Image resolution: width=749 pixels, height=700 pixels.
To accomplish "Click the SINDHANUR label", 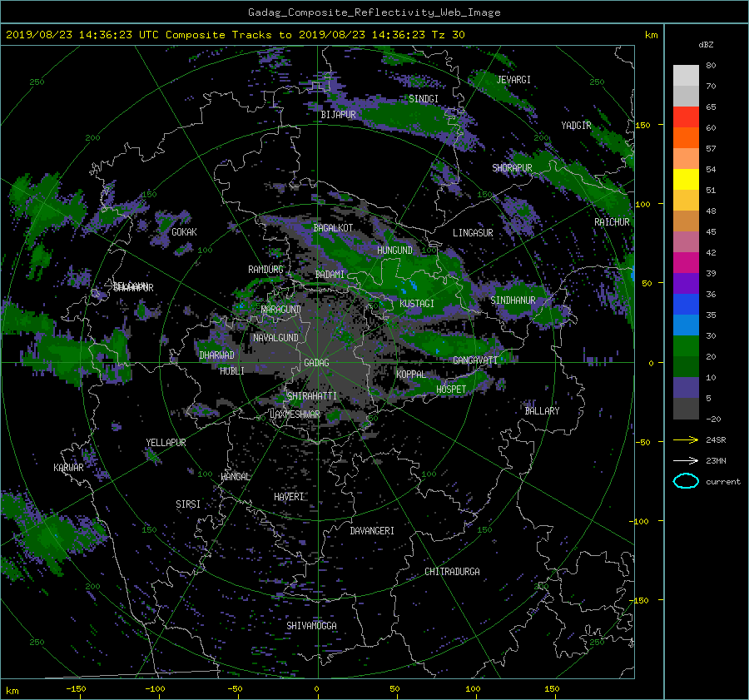I will 513,300.
